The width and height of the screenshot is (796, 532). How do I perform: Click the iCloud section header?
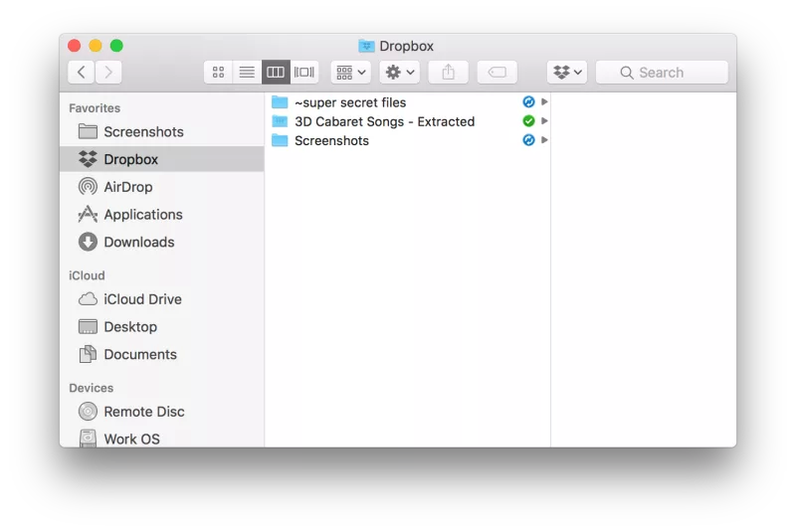click(87, 275)
